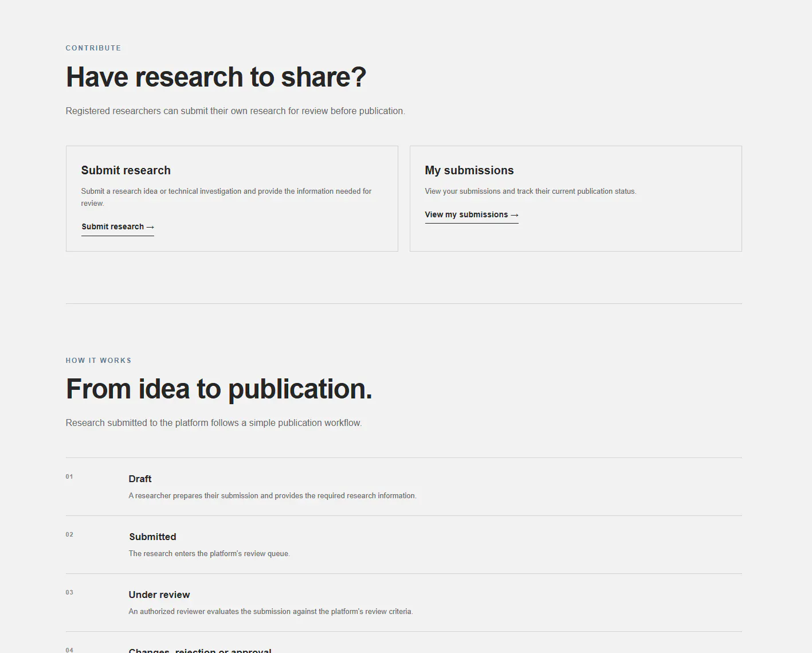Select the track publication status description
Viewport: 812px width, 653px height.
pyautogui.click(x=531, y=191)
